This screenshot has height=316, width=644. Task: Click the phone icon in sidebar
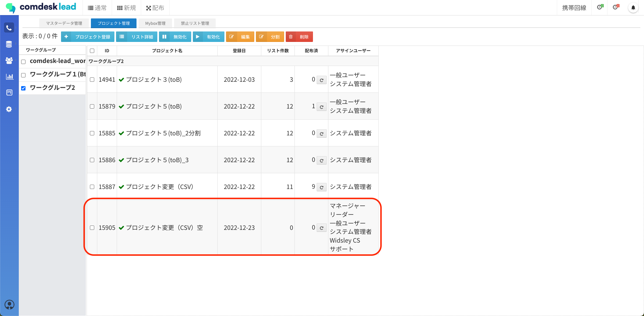coord(9,28)
